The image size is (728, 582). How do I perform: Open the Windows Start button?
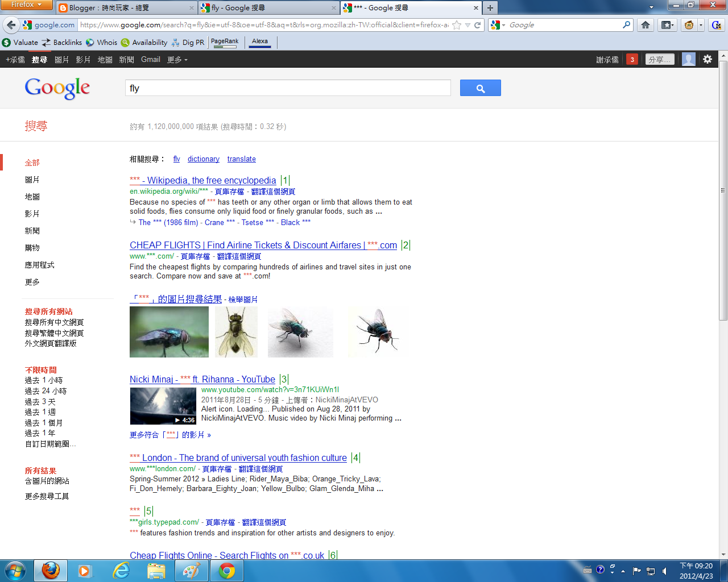15,571
